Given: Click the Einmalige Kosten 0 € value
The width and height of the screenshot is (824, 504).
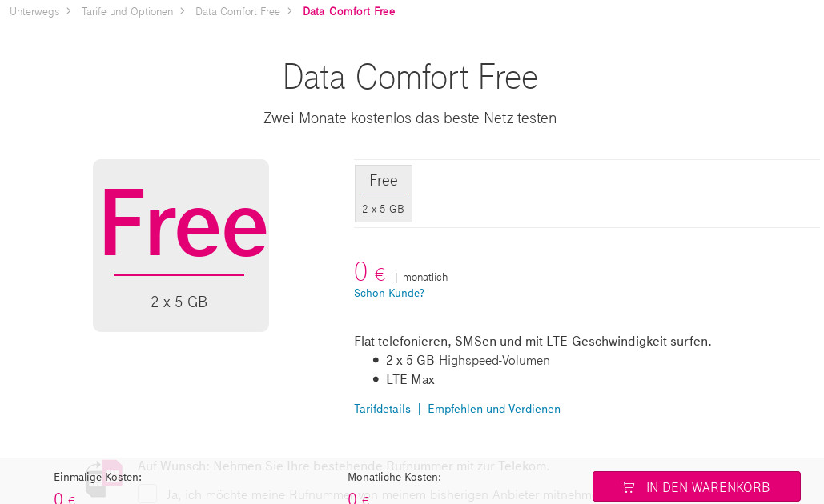Looking at the screenshot, I should tap(64, 498).
